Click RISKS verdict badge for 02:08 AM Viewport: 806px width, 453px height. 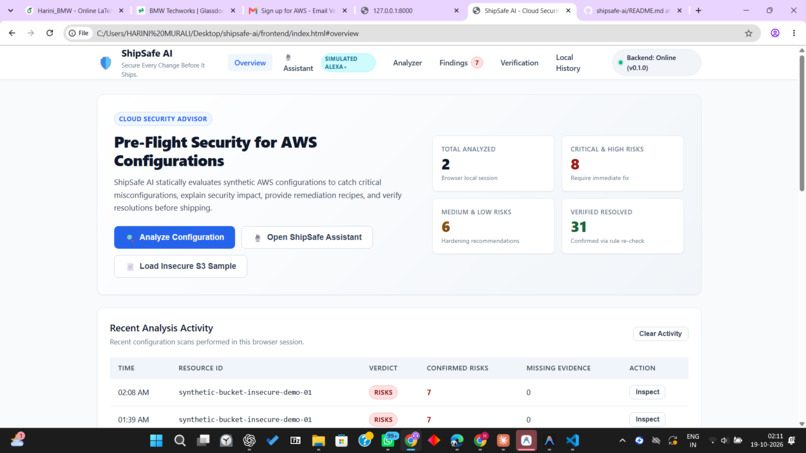[383, 392]
